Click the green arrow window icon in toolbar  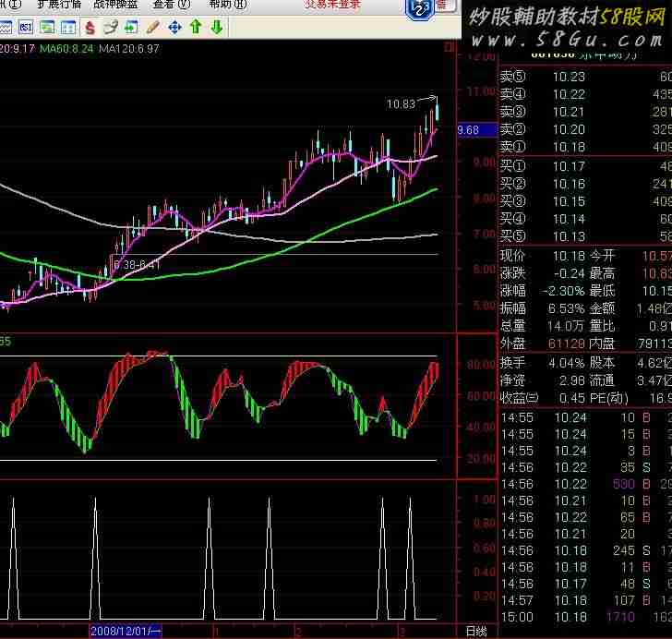point(131,27)
